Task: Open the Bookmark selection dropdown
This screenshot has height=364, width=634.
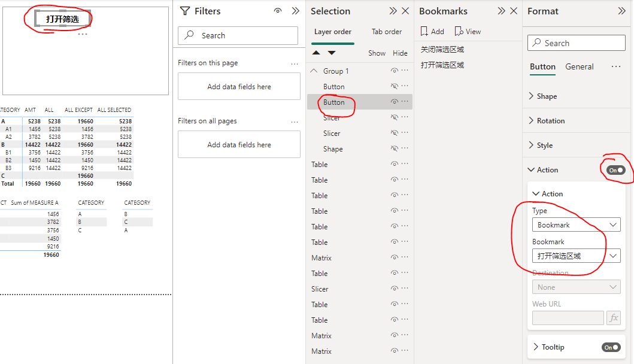Action: pyautogui.click(x=576, y=256)
